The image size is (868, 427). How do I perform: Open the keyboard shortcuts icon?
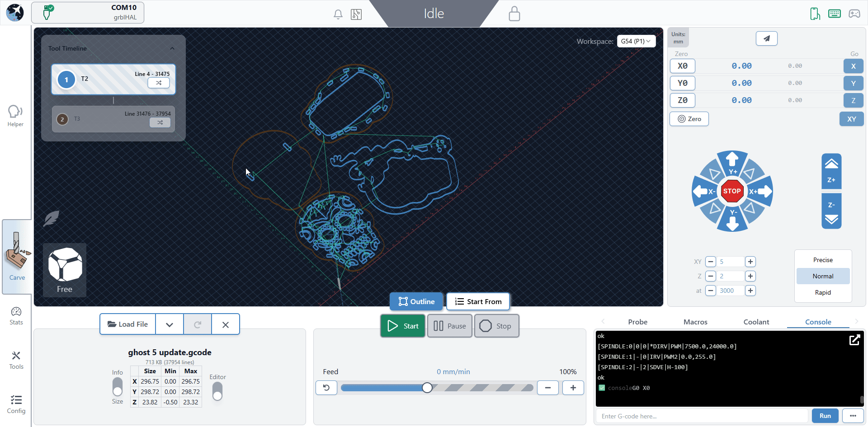834,14
